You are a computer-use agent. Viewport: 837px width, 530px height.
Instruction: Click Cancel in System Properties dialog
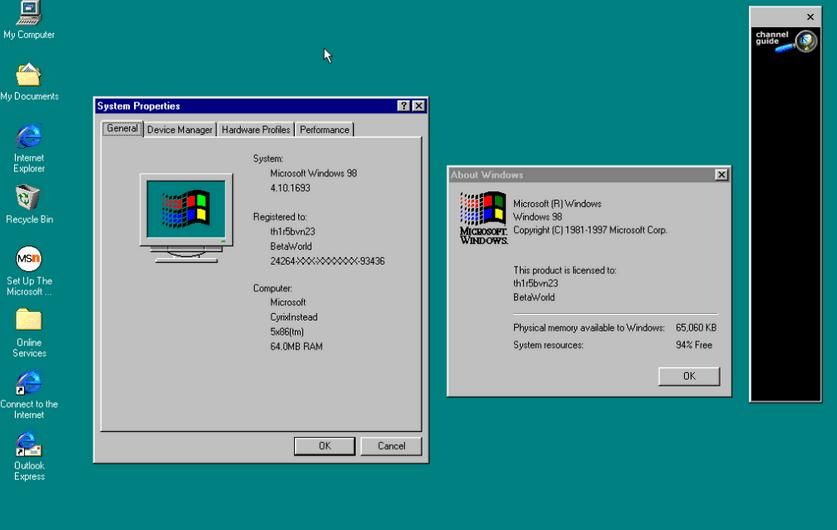pyautogui.click(x=391, y=446)
